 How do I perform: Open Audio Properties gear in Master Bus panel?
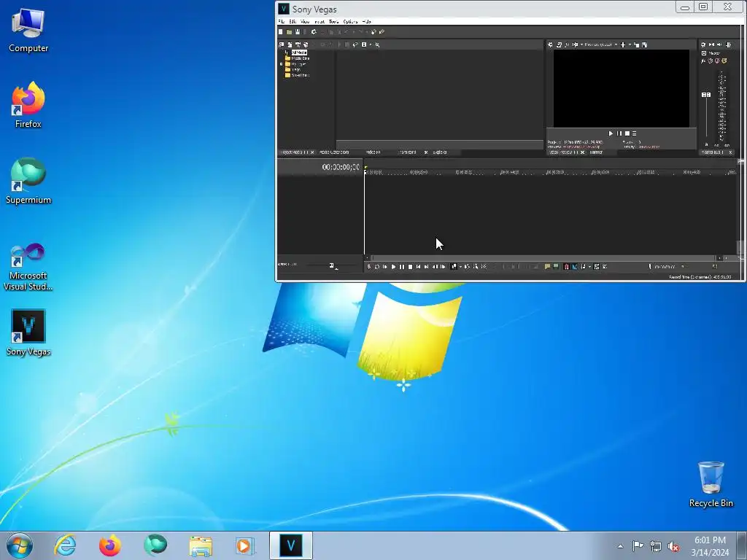coord(703,44)
